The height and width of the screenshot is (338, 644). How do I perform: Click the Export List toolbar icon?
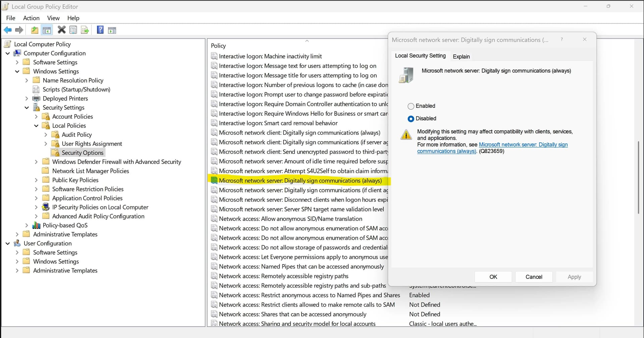[x=85, y=30]
